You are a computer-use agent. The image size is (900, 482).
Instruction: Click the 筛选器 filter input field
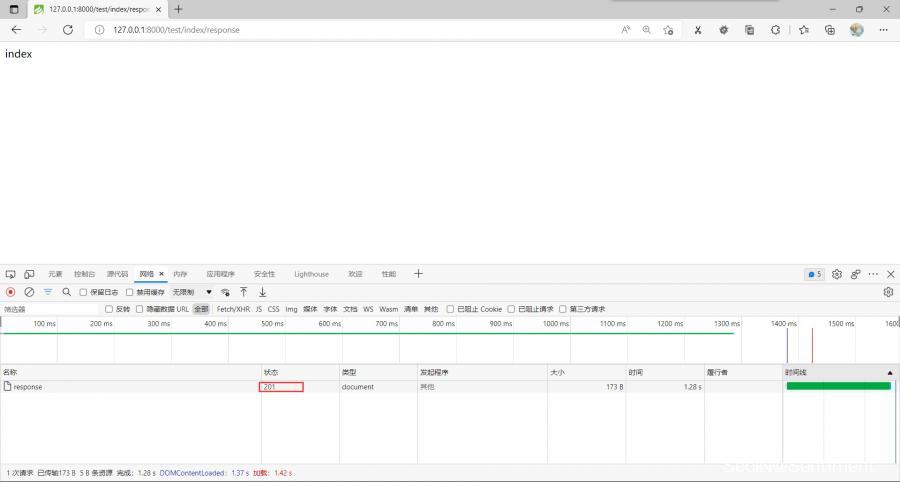point(50,309)
